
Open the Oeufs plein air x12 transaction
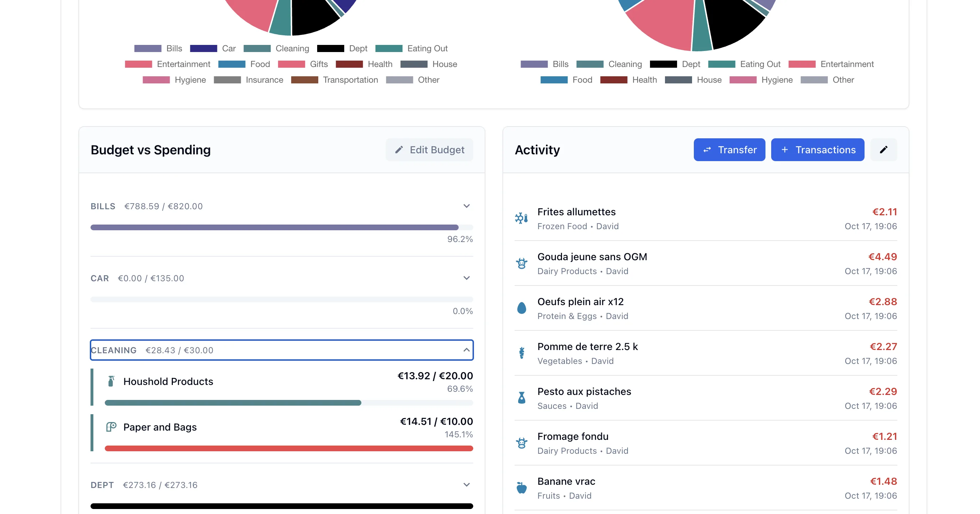point(706,308)
